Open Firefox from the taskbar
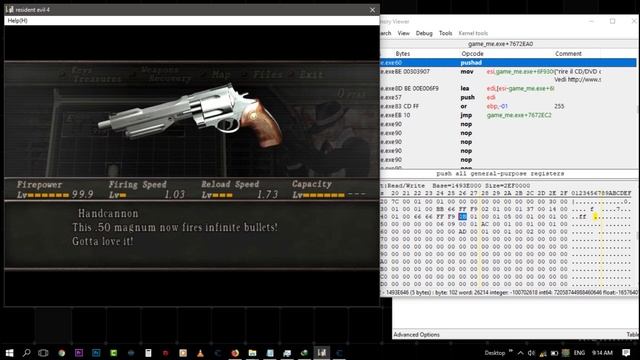The width and height of the screenshot is (640, 360). click(235, 353)
